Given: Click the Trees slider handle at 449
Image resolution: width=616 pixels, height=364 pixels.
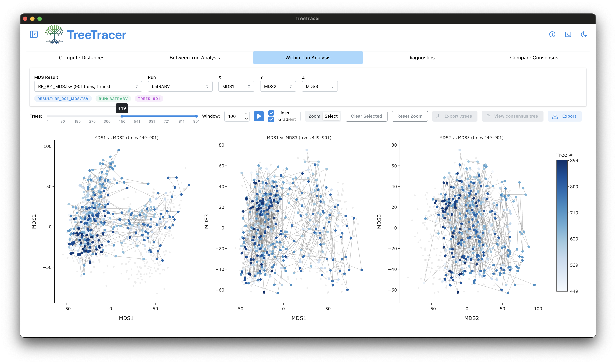Looking at the screenshot, I should [x=122, y=116].
